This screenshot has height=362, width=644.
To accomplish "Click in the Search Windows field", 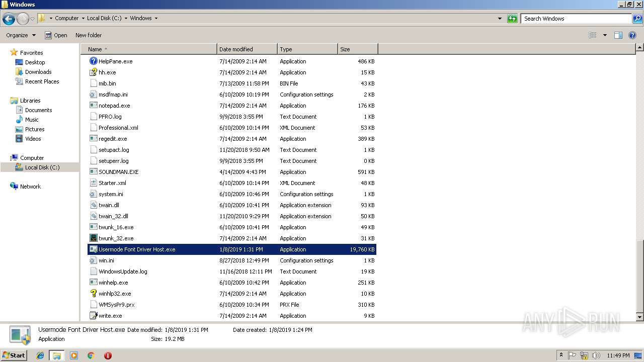I will click(x=576, y=19).
